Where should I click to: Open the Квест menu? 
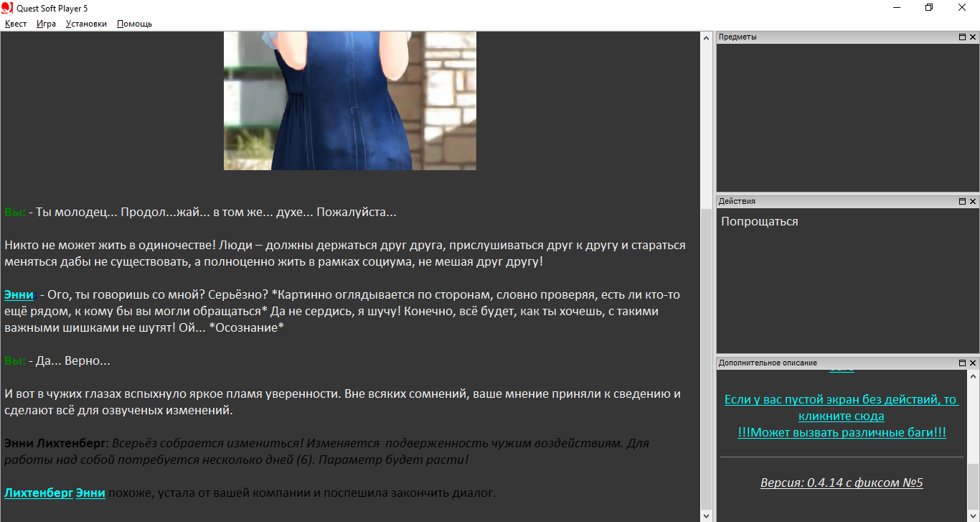(16, 24)
